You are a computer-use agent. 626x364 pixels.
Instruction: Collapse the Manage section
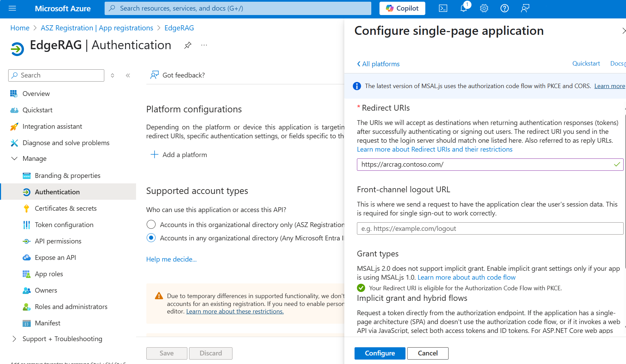point(14,158)
